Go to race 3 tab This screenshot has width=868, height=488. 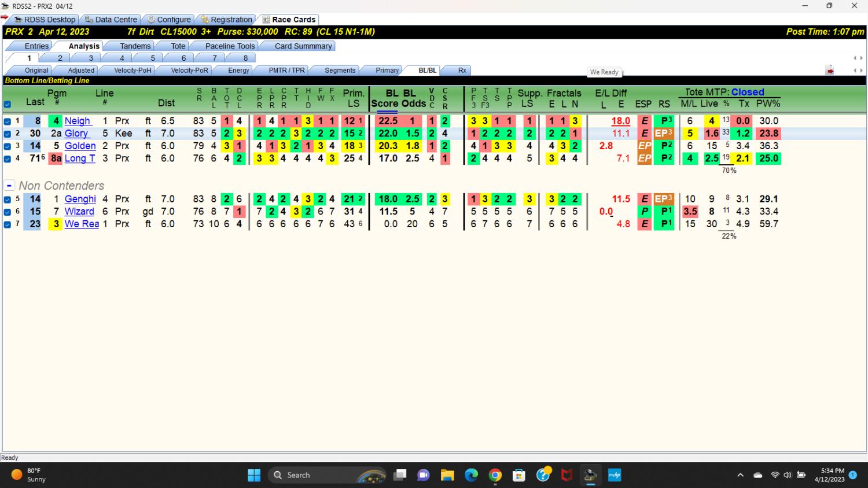[91, 58]
